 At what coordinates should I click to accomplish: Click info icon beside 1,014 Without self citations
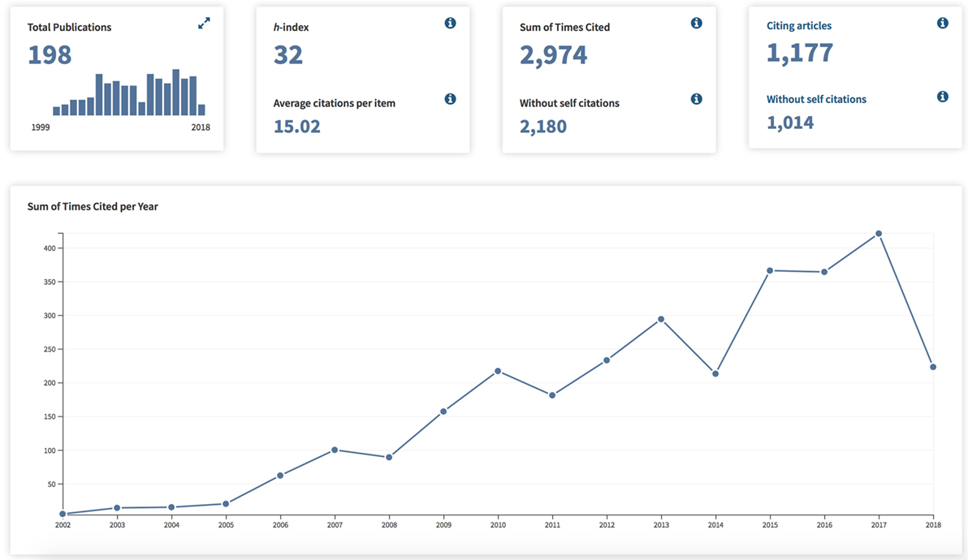tap(943, 97)
